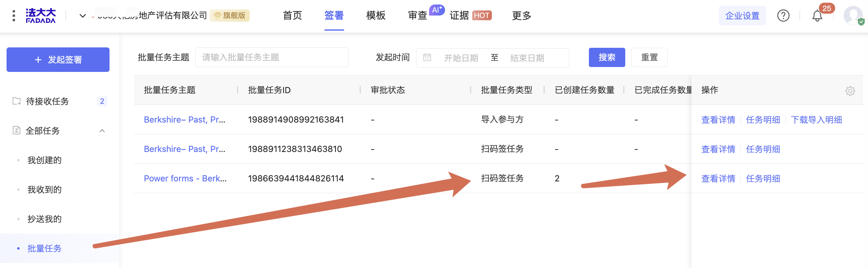
Task: Click 下载导入明细 link in the first row
Action: click(x=816, y=120)
